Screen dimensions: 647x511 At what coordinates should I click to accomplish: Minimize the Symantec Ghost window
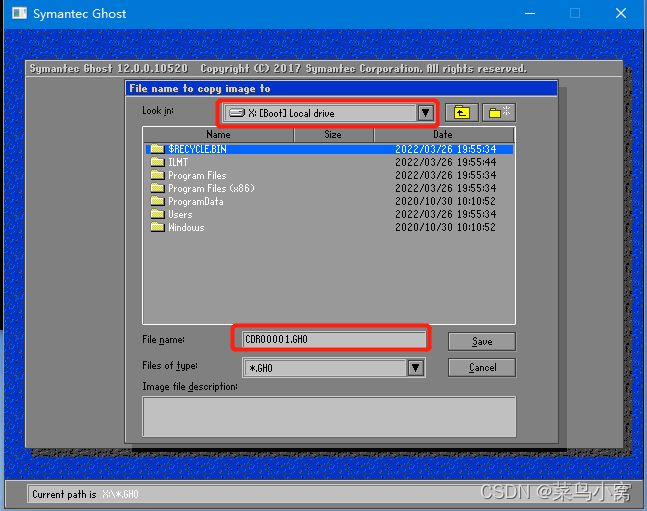(530, 13)
